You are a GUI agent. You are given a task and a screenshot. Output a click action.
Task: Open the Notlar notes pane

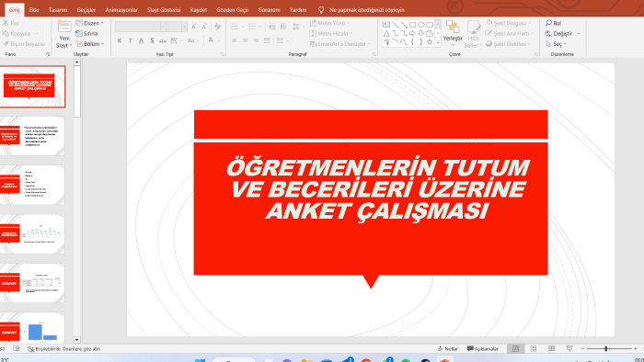tap(448, 349)
